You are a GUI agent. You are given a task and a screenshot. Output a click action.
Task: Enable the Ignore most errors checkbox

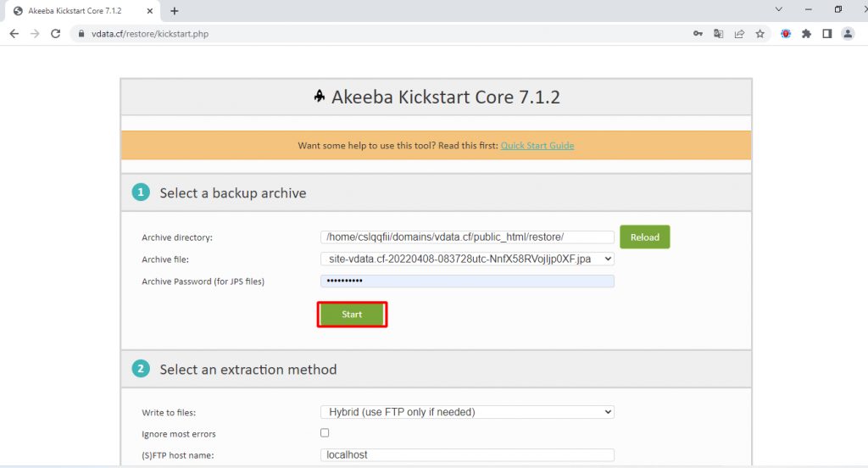[x=325, y=433]
